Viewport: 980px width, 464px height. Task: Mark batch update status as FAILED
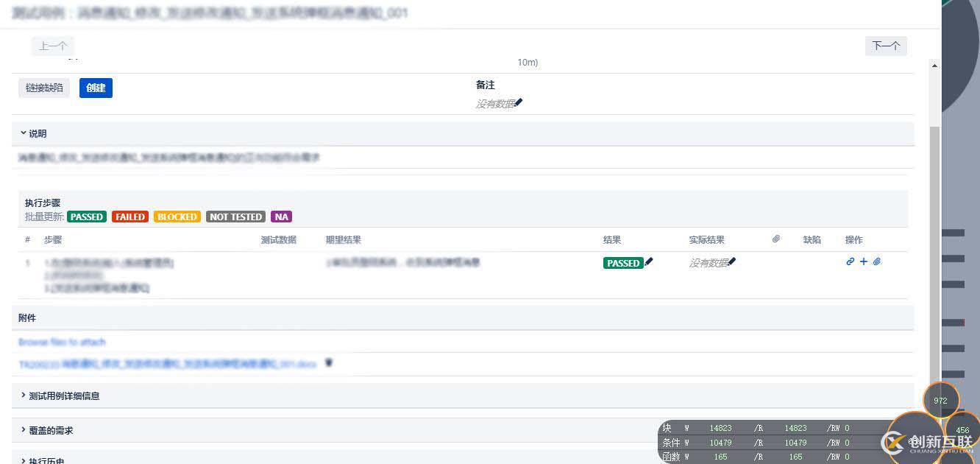click(x=129, y=217)
